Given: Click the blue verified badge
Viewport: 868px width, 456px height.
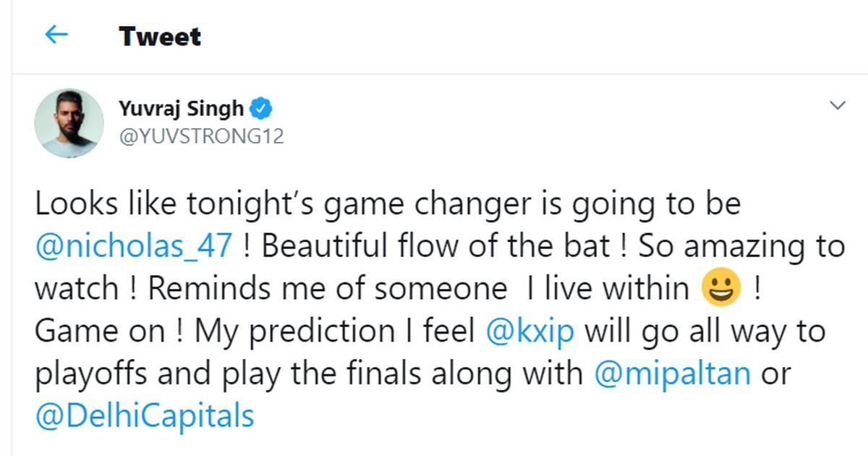Looking at the screenshot, I should 261,109.
